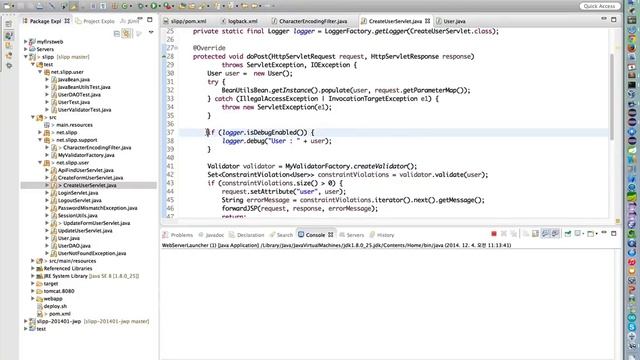Image resolution: width=640 pixels, height=360 pixels.
Task: Click the Run External Tools icon
Action: (x=167, y=6)
